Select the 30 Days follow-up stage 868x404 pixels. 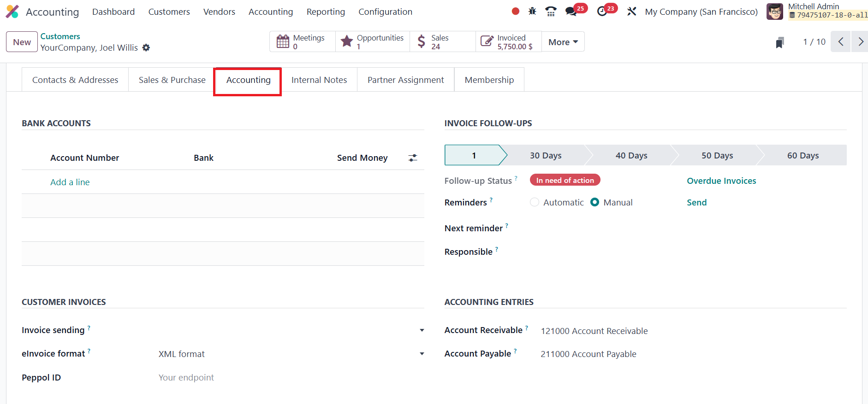coord(546,156)
